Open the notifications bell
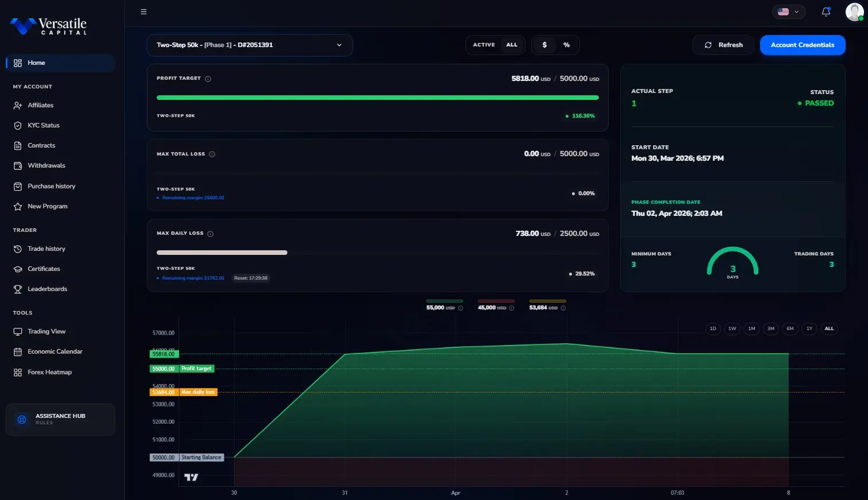Screen dimensions: 868x500 826,11
